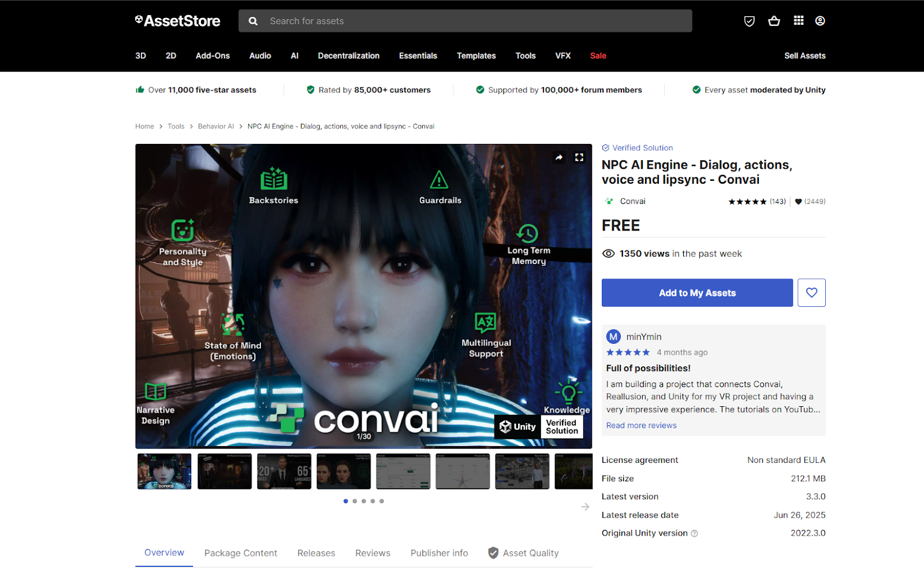Select seventh thumbnail with standing man
Viewport: 924px width, 568px height.
point(522,472)
